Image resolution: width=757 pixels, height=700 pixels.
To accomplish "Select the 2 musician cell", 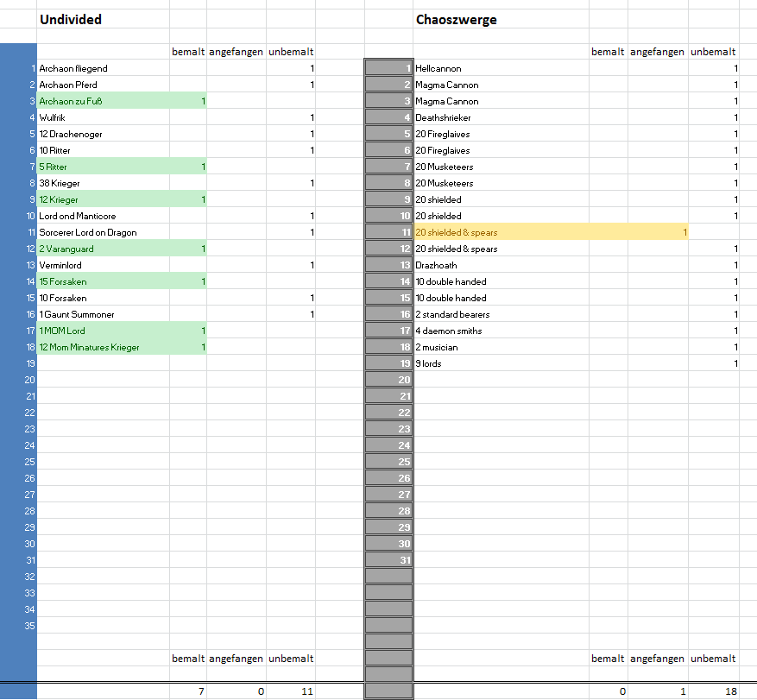I will tap(502, 348).
